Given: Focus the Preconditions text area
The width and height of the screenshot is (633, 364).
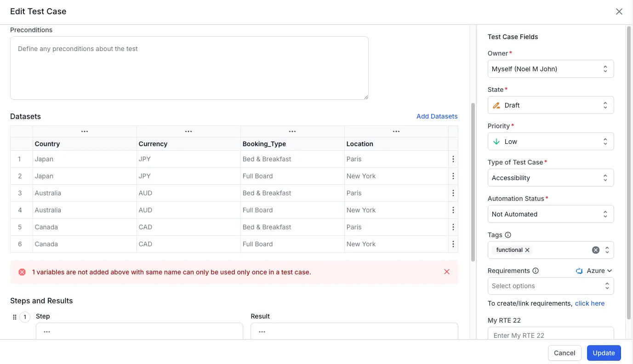Looking at the screenshot, I should (x=189, y=68).
